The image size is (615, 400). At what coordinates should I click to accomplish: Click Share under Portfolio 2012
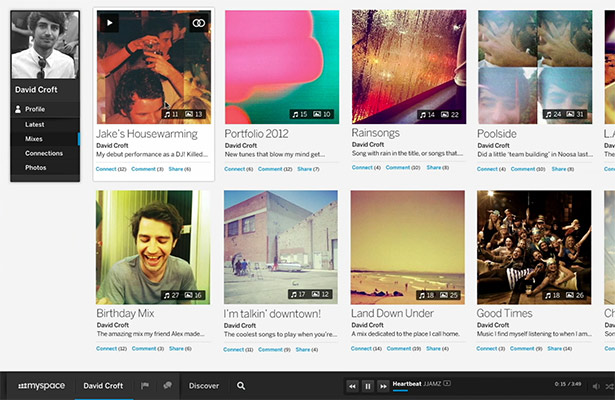304,169
